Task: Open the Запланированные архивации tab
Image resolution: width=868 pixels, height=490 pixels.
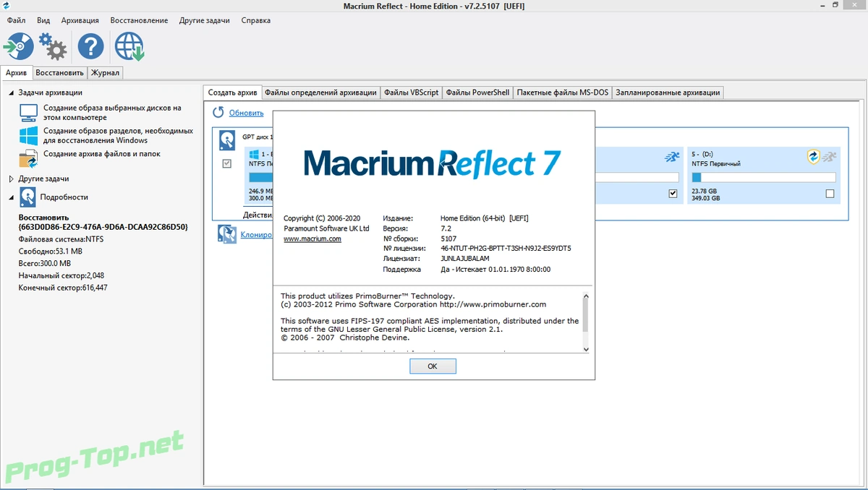Action: click(x=668, y=93)
